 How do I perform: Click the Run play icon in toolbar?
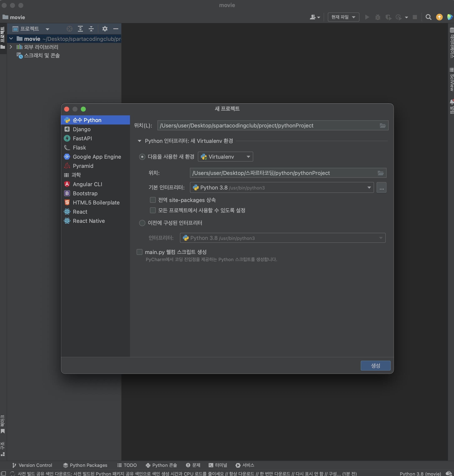[x=367, y=17]
